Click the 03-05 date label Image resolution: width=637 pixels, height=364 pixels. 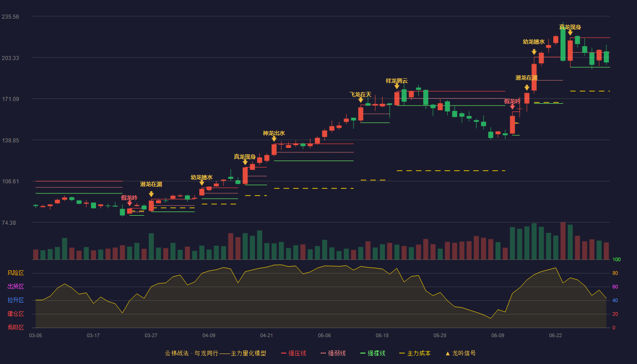35,335
